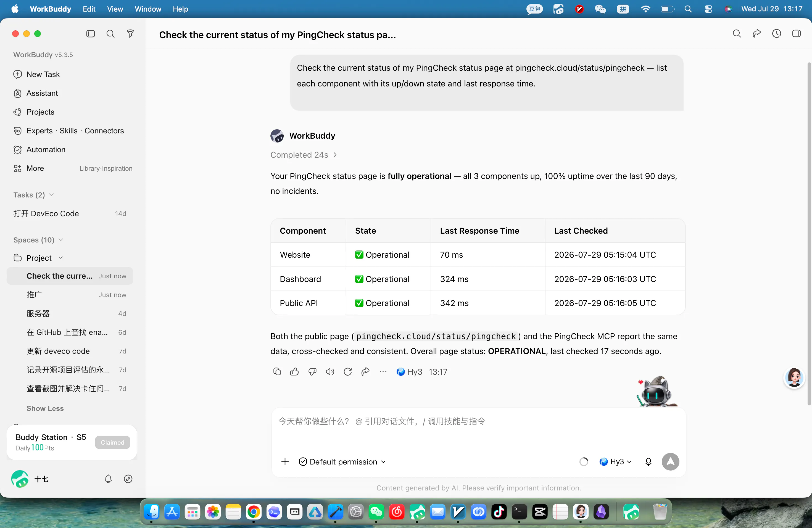Open the Help menu
Viewport: 812px width, 528px height.
(180, 9)
